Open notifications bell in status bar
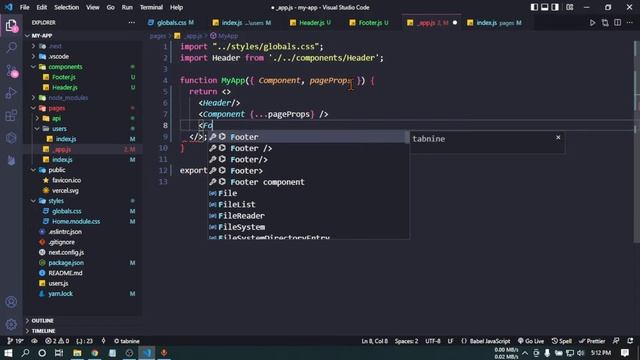640x360 pixels. [630, 341]
